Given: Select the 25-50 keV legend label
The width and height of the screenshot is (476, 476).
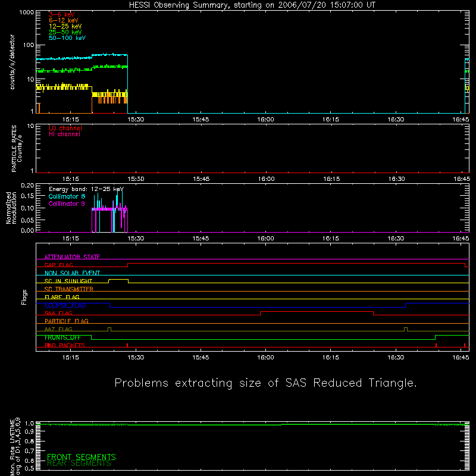Looking at the screenshot, I should (x=65, y=32).
